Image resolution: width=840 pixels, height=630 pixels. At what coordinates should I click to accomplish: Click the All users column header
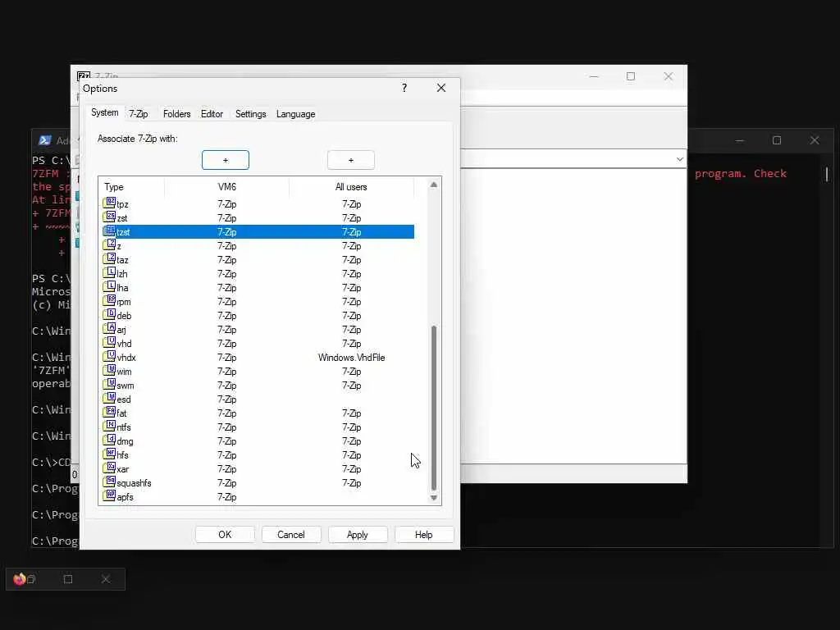click(x=351, y=187)
